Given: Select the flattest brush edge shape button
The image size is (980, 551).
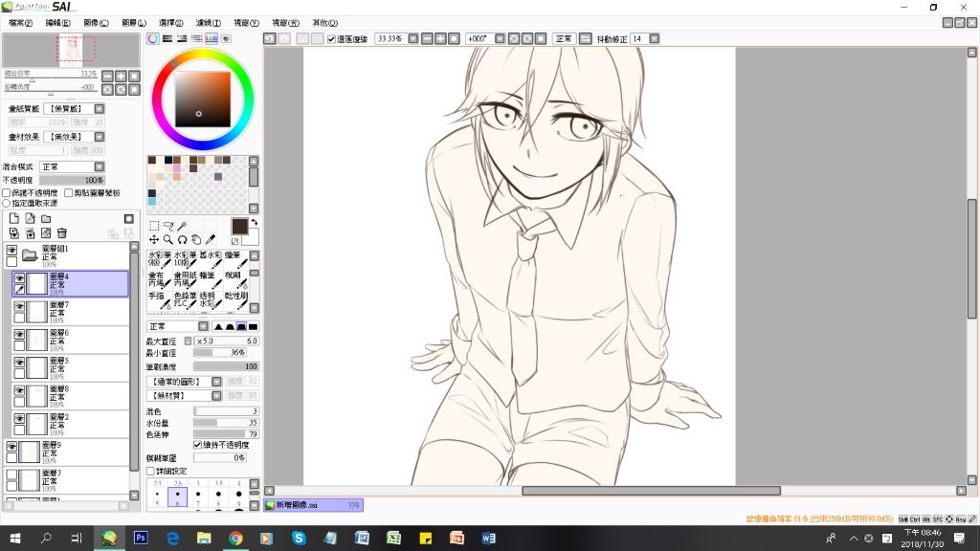Looking at the screenshot, I should [253, 326].
